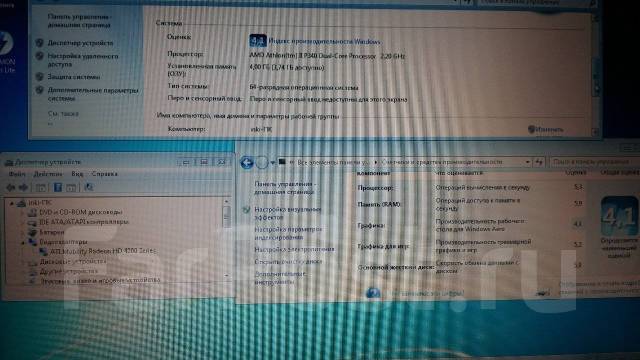
Task: Open Файл menu in Device Manager
Action: (17, 174)
